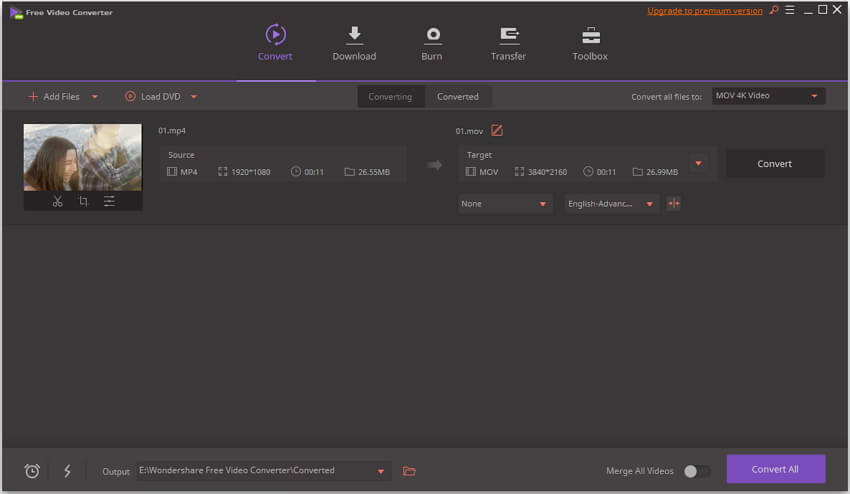850x494 pixels.
Task: Expand the English-Advanced audio track dropdown
Action: click(x=611, y=204)
